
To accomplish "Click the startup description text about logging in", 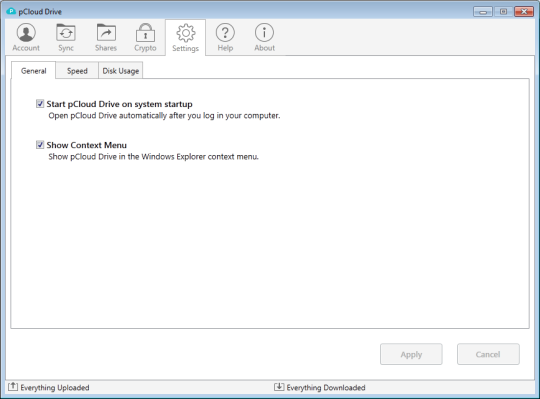I will point(164,116).
